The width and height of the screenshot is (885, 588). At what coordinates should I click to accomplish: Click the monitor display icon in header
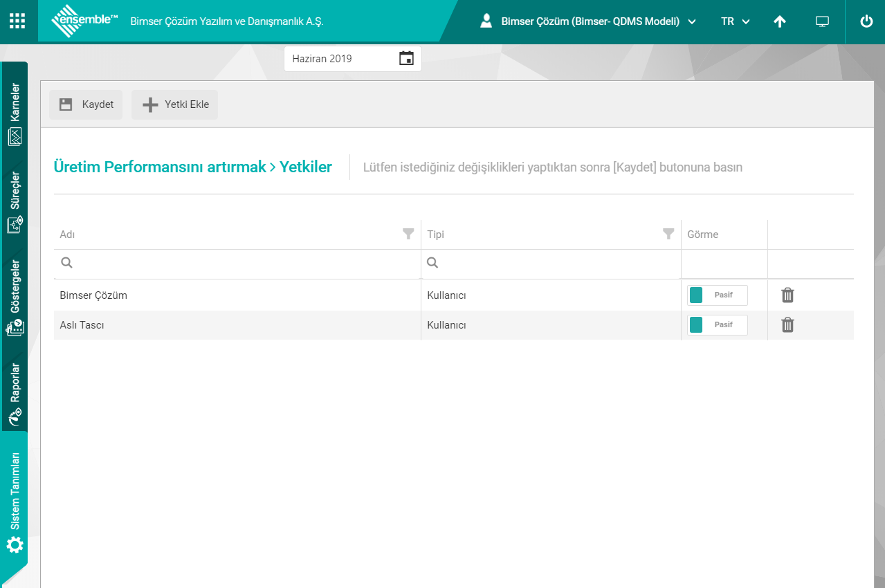(822, 21)
